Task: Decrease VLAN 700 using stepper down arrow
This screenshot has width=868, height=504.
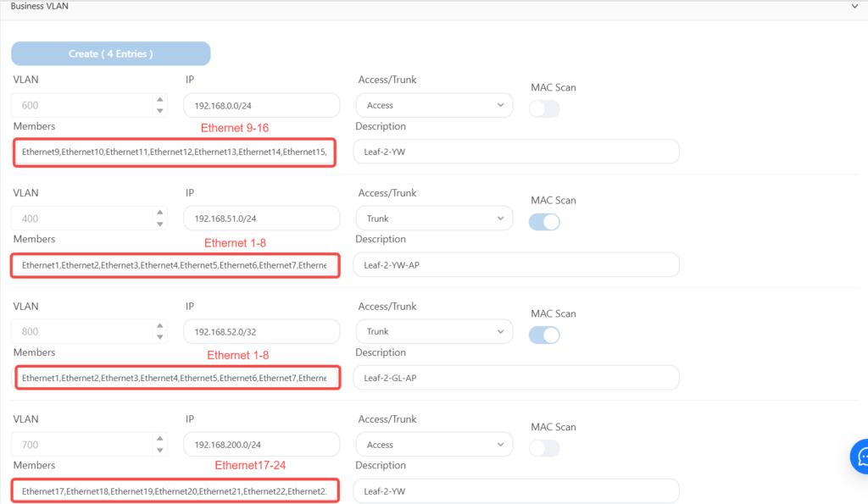Action: 160,451
